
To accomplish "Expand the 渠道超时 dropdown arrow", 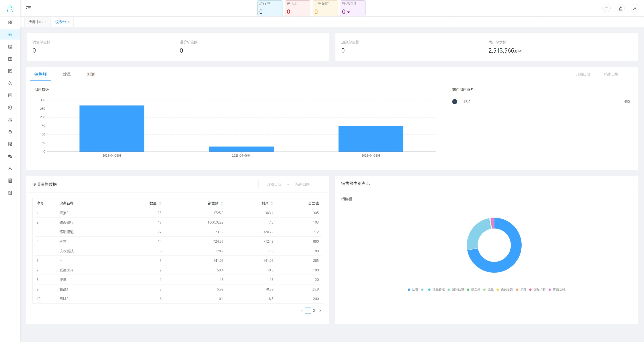I will [x=348, y=12].
